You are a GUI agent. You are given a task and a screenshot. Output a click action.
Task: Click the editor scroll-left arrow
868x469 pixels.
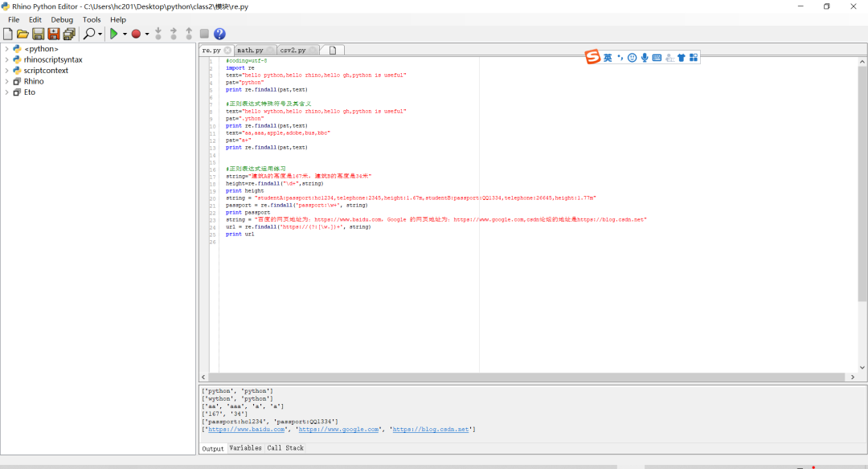203,377
